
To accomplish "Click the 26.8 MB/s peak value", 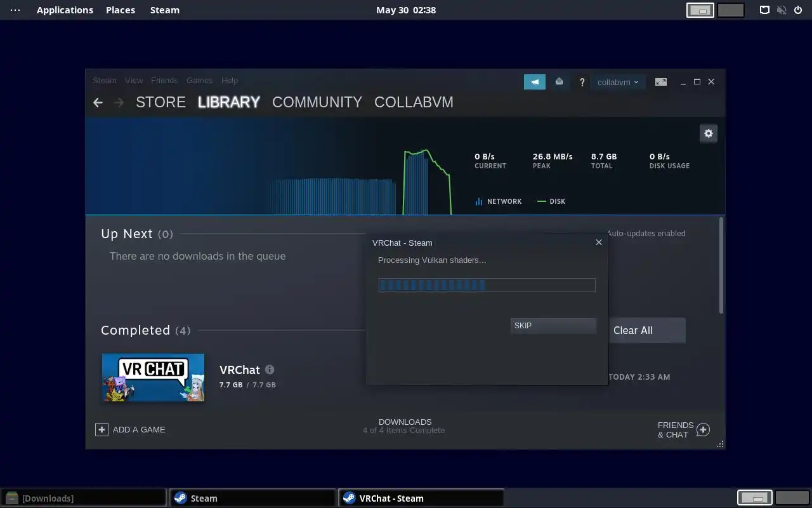I will [x=553, y=156].
